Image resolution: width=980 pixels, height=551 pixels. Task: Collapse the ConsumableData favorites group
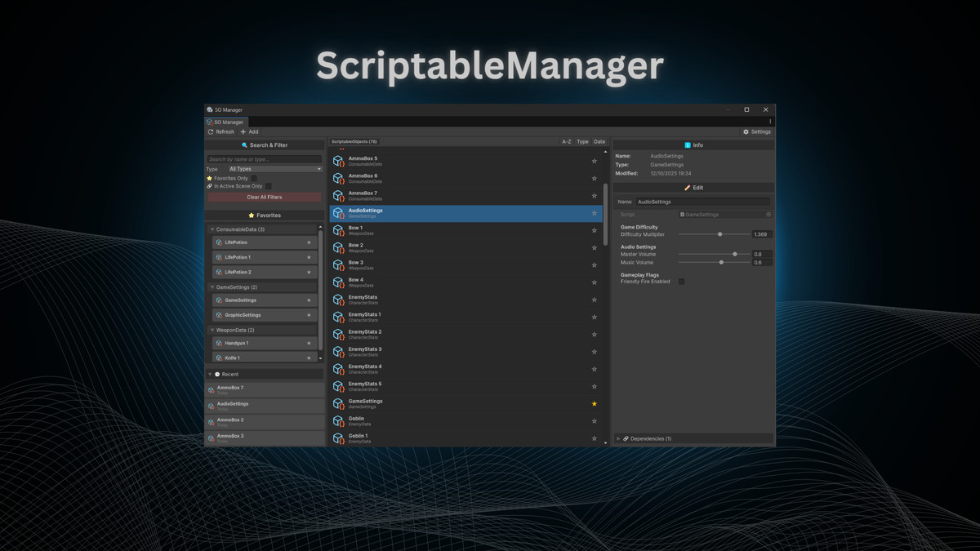pyautogui.click(x=213, y=229)
